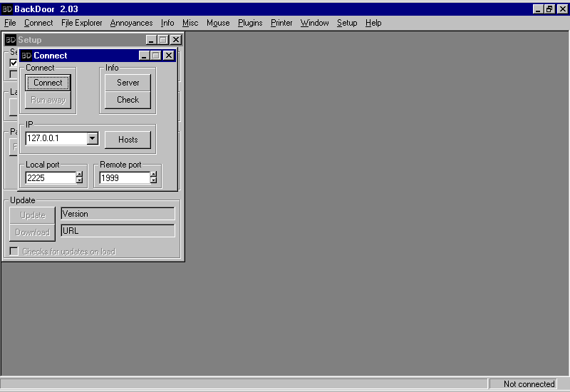Increase the Local port value with up arrow
Screen dimensions: 570x392
click(79, 175)
